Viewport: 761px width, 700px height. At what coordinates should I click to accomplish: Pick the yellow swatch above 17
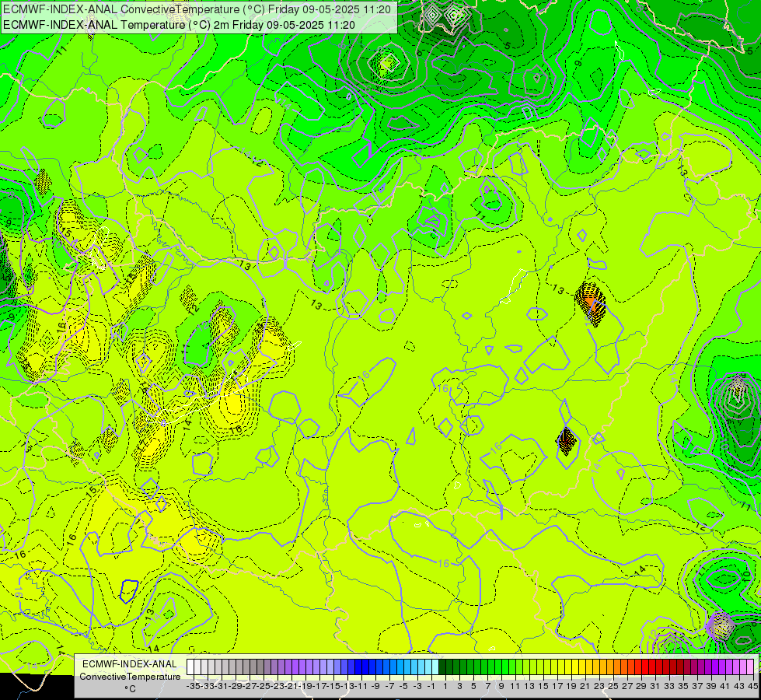(x=554, y=667)
